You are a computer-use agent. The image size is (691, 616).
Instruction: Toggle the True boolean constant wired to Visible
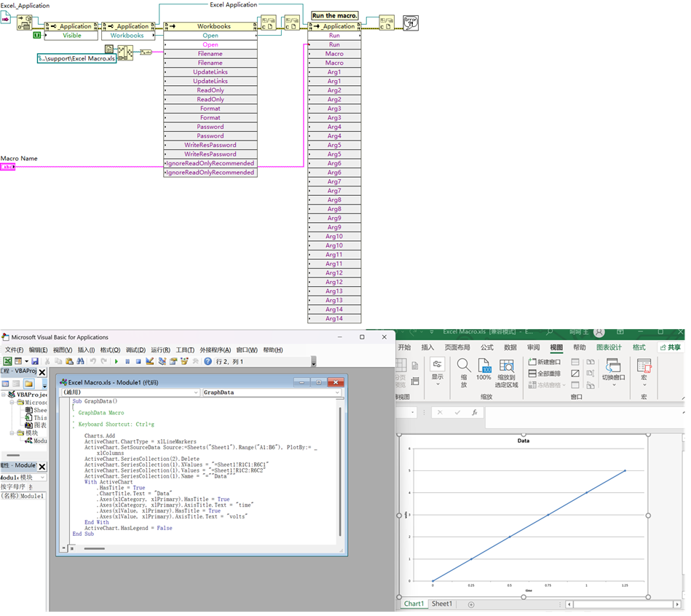click(37, 35)
